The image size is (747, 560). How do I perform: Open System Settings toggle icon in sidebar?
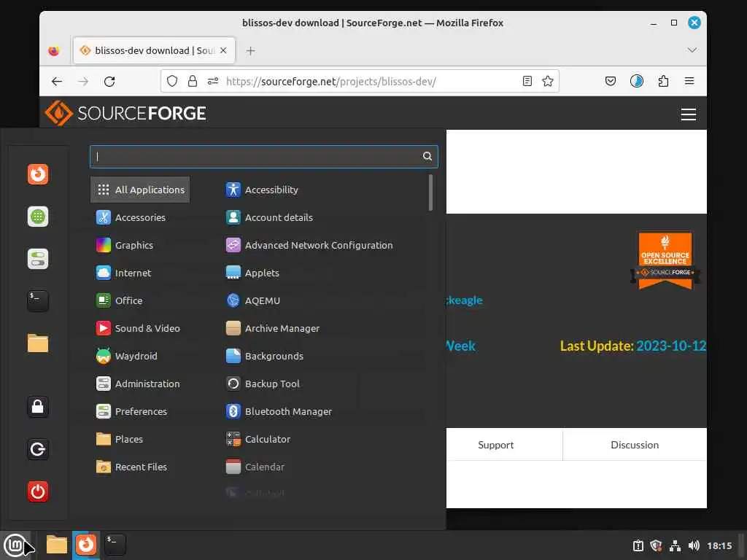point(38,259)
